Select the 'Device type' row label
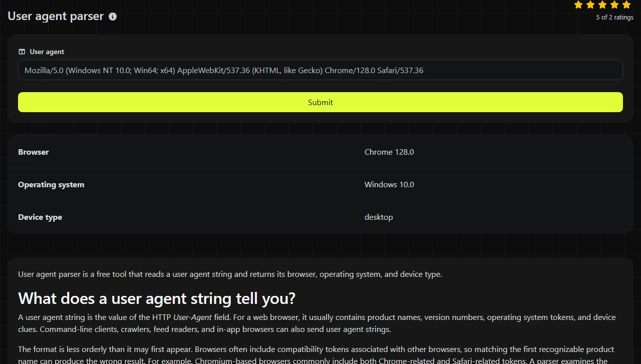Screen dimensions: 641x364 tap(40, 217)
